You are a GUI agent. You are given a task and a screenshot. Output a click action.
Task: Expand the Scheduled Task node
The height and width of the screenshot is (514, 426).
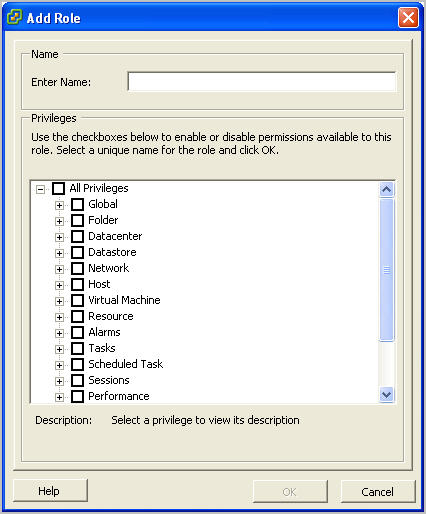pos(59,365)
